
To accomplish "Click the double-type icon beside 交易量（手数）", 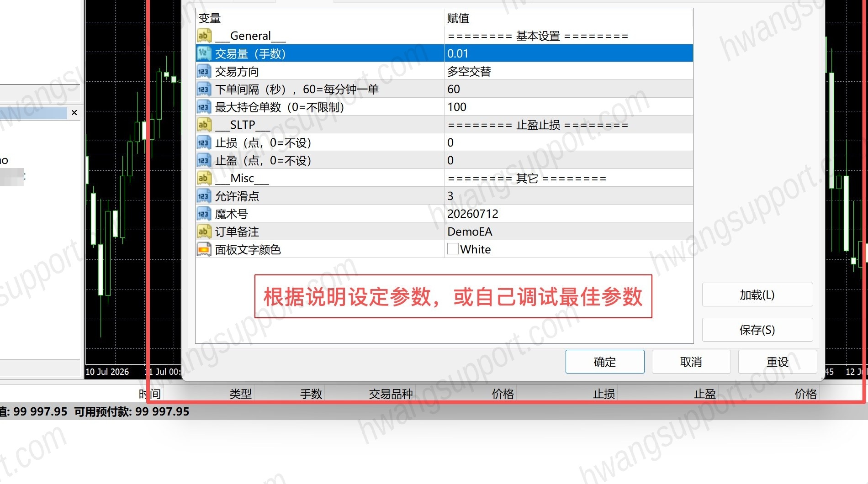I will [x=204, y=53].
